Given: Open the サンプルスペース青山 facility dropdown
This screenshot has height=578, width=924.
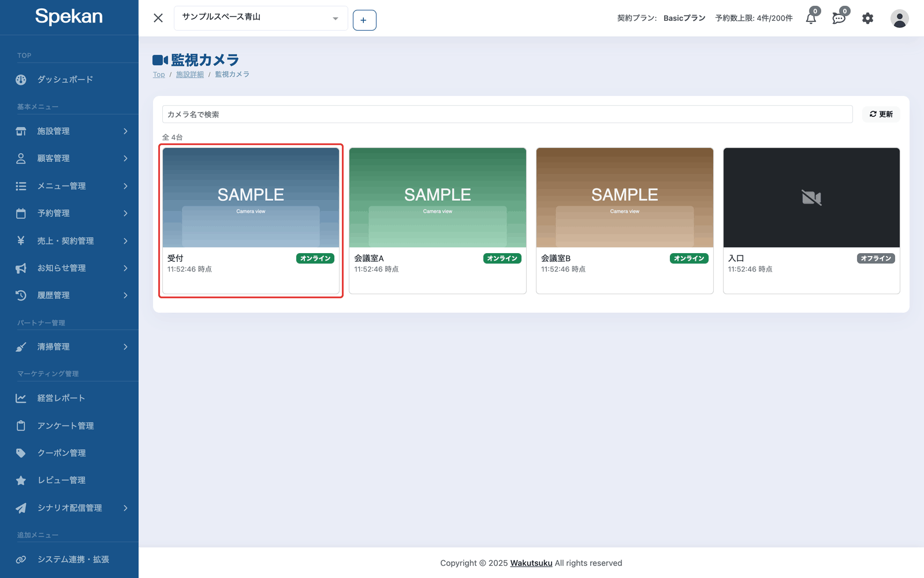Looking at the screenshot, I should (x=261, y=18).
